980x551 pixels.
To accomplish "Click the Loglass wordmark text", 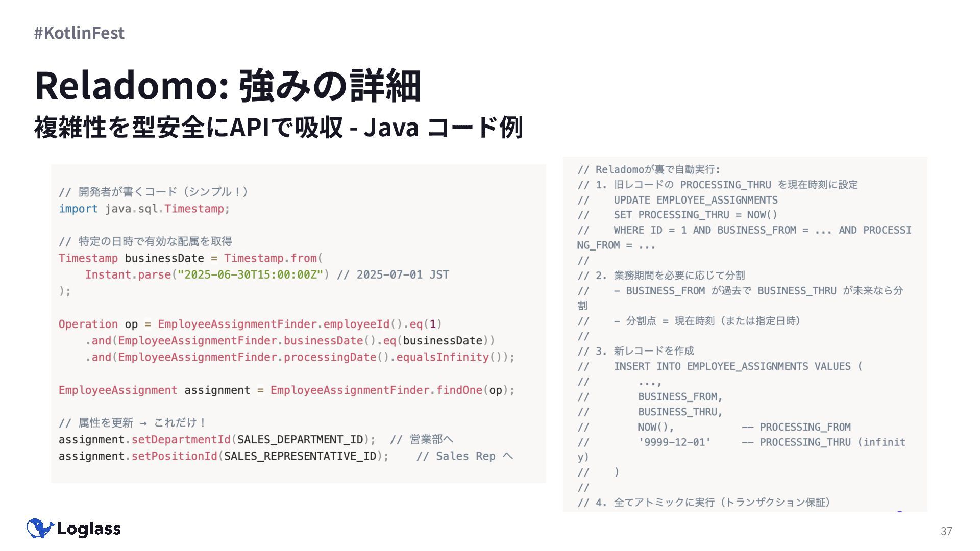I will (89, 529).
